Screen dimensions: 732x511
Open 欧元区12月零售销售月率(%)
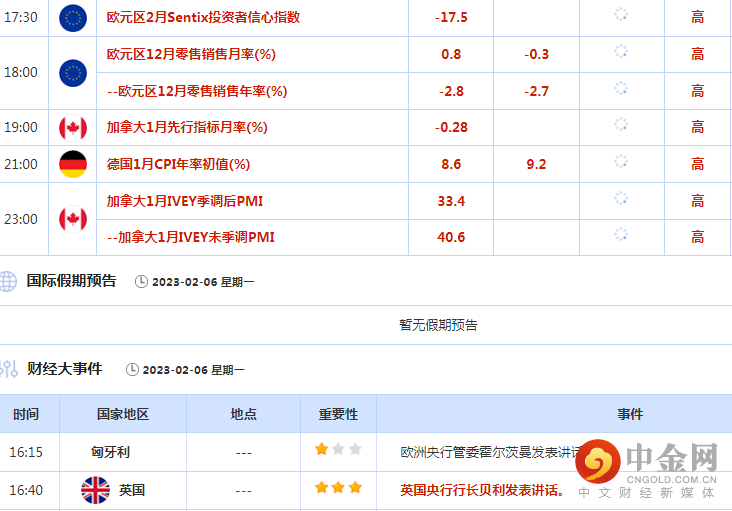[x=191, y=54]
